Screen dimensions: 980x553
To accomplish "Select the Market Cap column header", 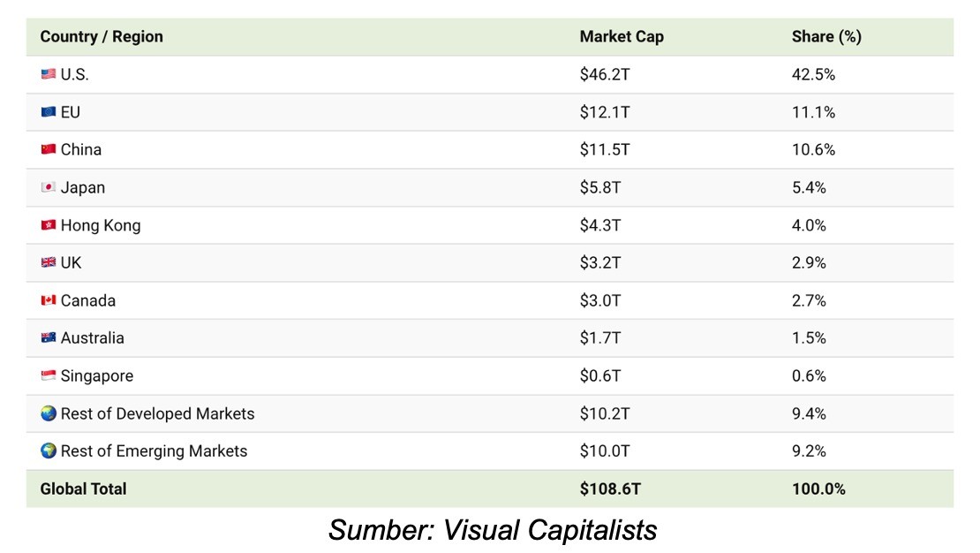I will [x=622, y=37].
